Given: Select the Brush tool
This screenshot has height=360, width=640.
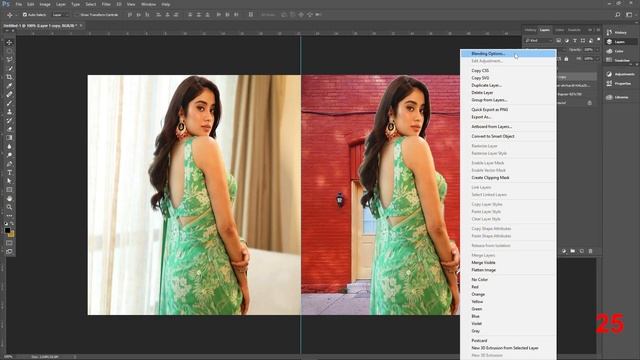Looking at the screenshot, I should 9,103.
